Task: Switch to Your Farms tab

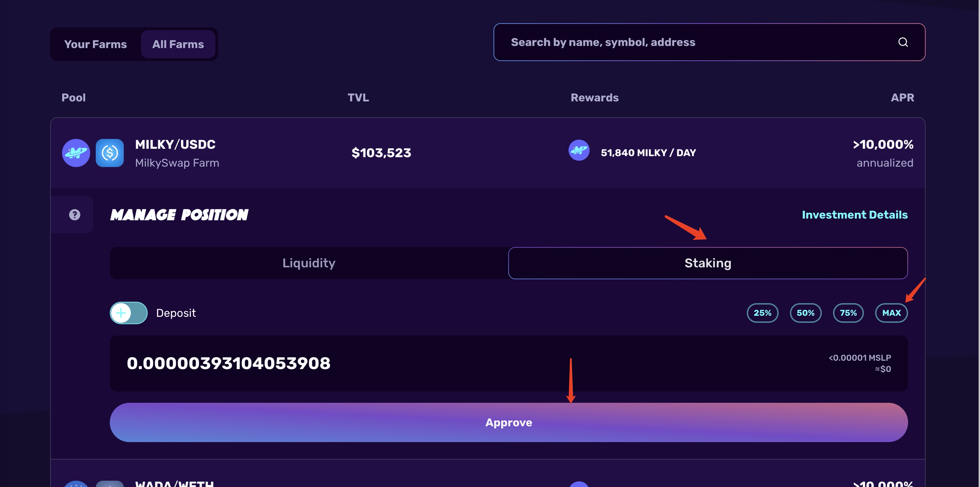Action: pyautogui.click(x=95, y=44)
